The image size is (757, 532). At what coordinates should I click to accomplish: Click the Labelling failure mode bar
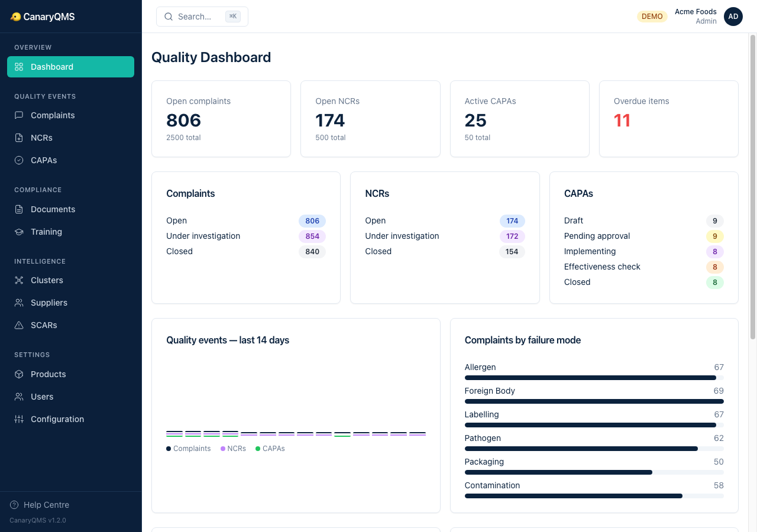[x=594, y=425]
